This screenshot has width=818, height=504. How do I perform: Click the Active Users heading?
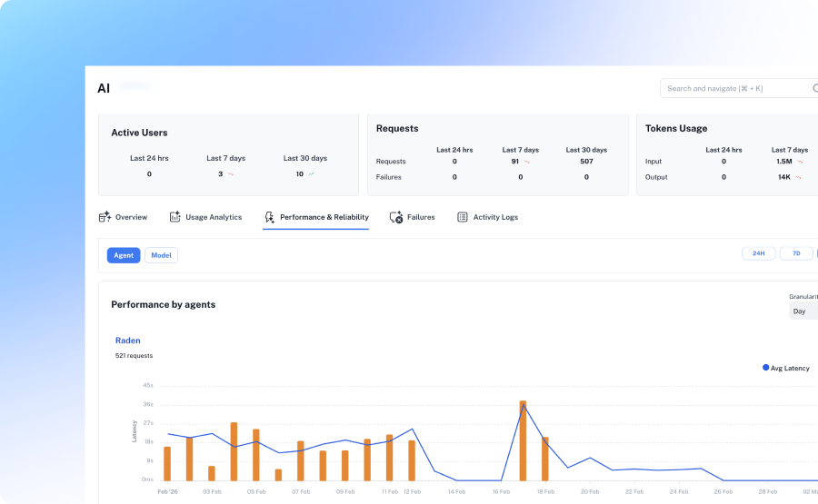pyautogui.click(x=139, y=133)
